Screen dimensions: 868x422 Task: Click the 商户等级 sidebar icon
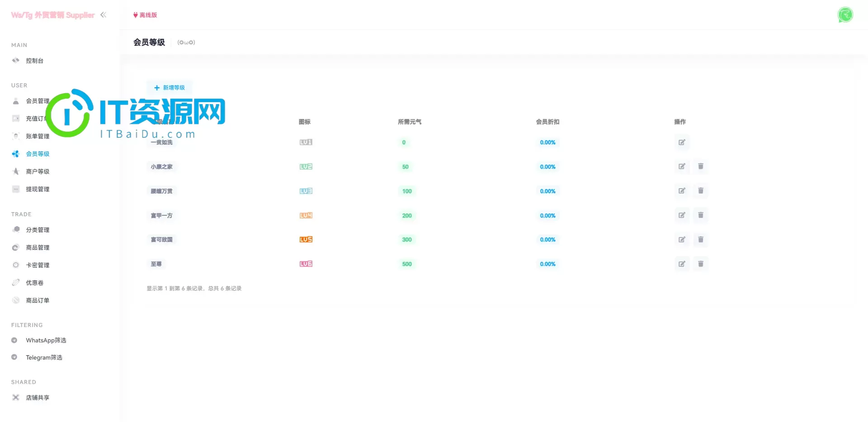point(16,171)
